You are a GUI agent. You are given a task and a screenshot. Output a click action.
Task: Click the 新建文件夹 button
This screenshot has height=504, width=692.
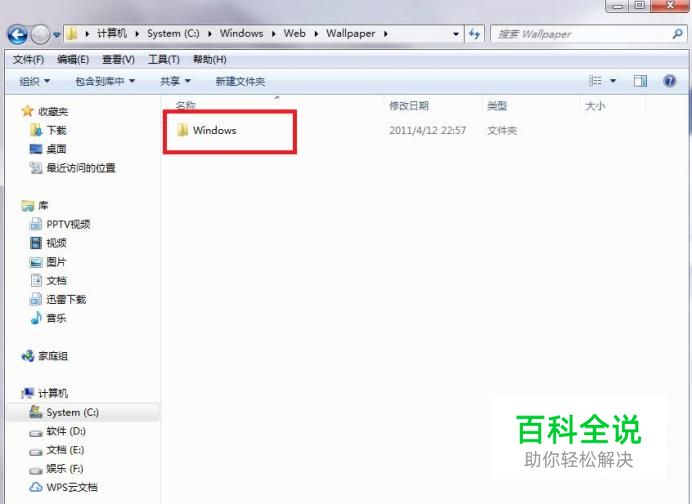point(240,82)
